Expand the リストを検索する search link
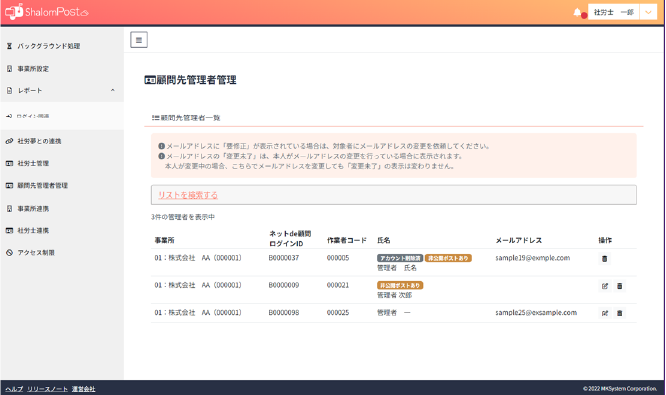 point(188,195)
